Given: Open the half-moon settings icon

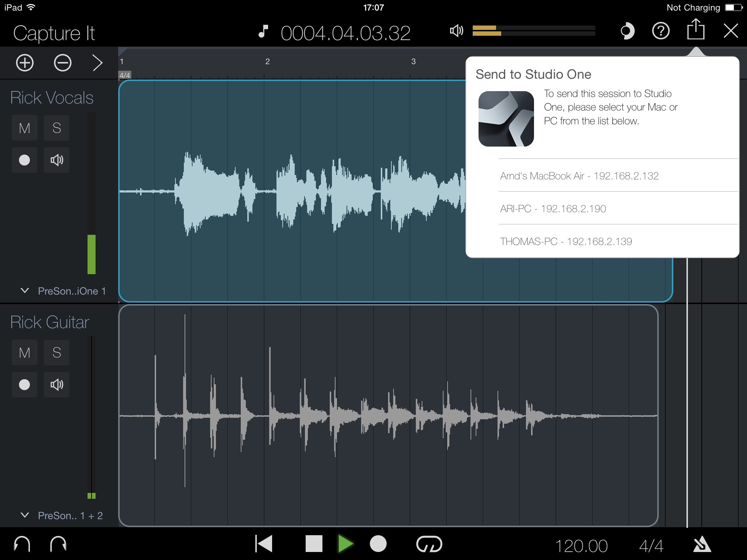Looking at the screenshot, I should [627, 31].
